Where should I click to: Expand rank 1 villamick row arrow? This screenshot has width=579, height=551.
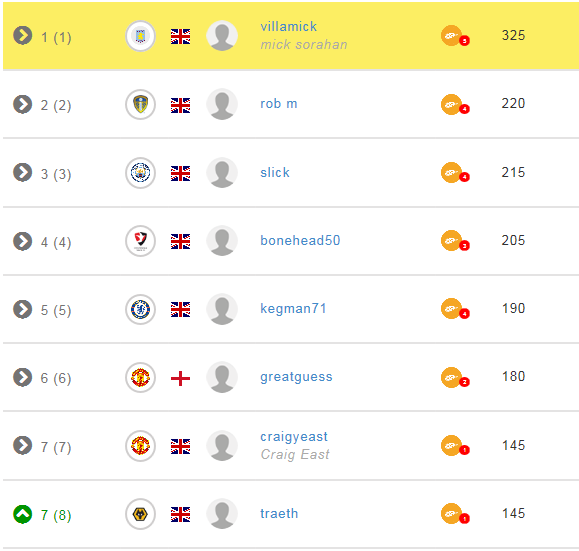[x=23, y=36]
